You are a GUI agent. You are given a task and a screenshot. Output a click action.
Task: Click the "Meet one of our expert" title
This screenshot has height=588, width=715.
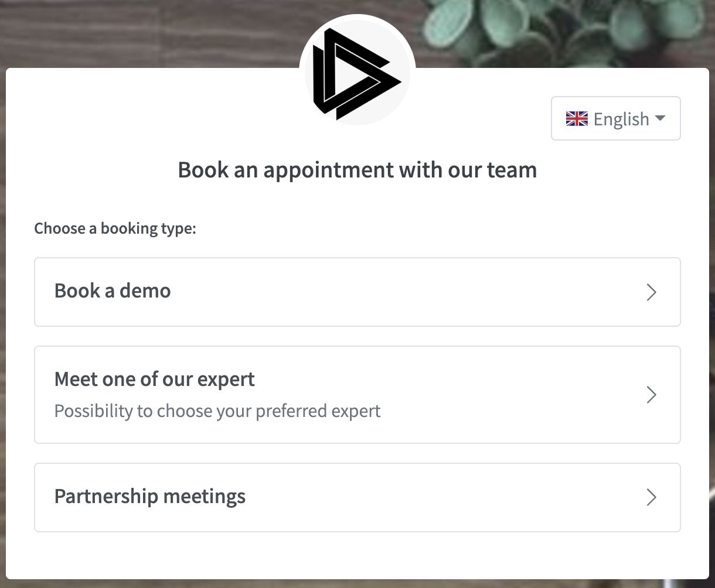click(x=155, y=380)
